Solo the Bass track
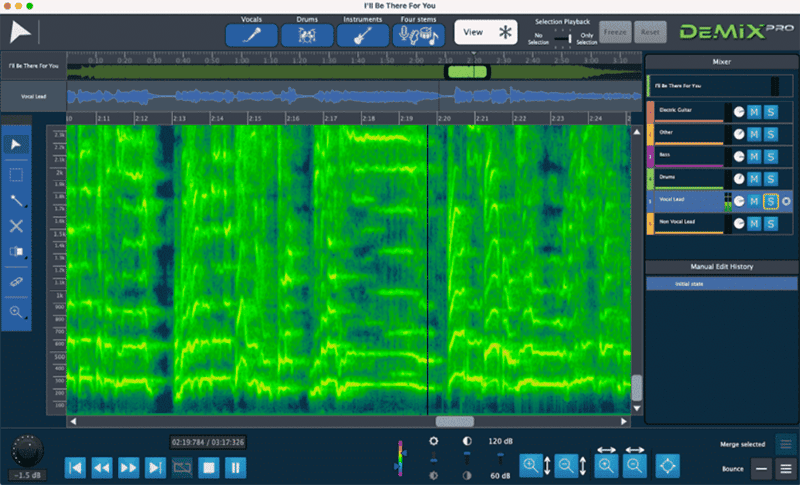 click(771, 157)
